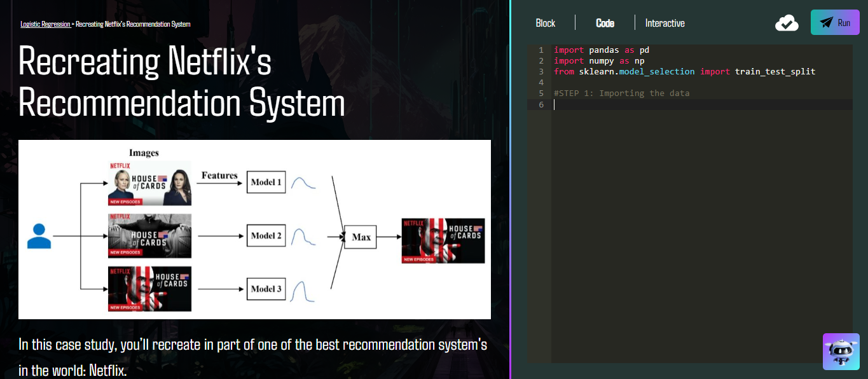Image resolution: width=868 pixels, height=379 pixels.
Task: Click the breadcrumb text 'Recreating Netflix's Recommendation System'
Action: point(133,24)
